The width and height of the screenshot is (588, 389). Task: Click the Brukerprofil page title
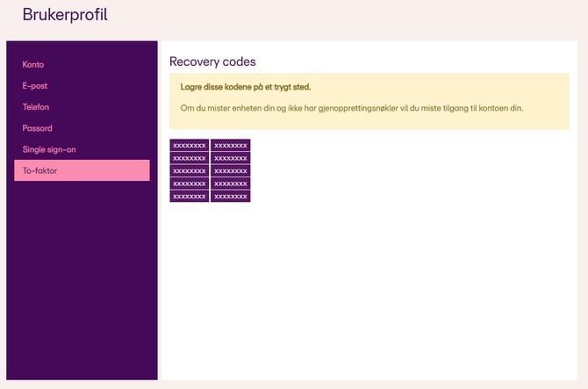(x=65, y=15)
